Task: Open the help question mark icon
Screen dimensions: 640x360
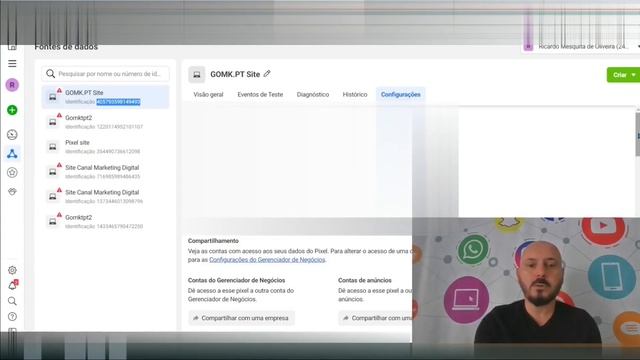Action: [x=12, y=316]
